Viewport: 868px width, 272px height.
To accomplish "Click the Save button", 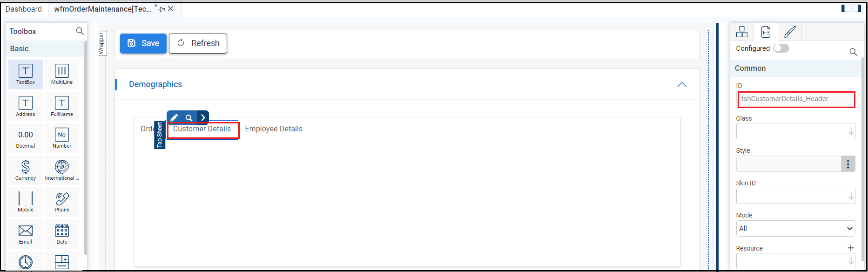I will (143, 43).
